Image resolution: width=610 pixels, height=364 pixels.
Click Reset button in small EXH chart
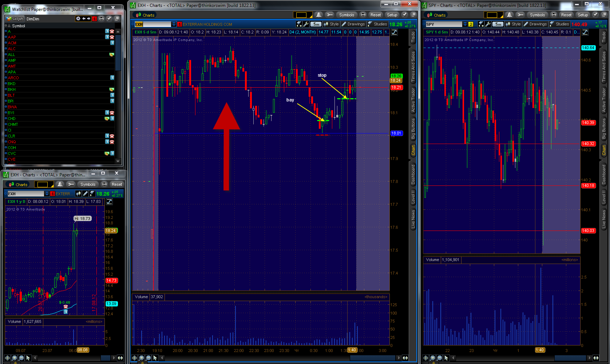coord(117,184)
